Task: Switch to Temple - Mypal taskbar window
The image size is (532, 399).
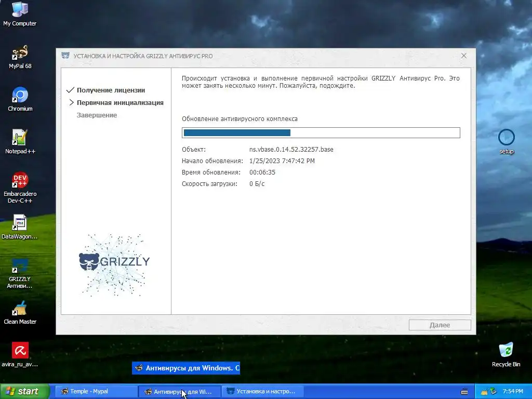Action: coord(96,391)
